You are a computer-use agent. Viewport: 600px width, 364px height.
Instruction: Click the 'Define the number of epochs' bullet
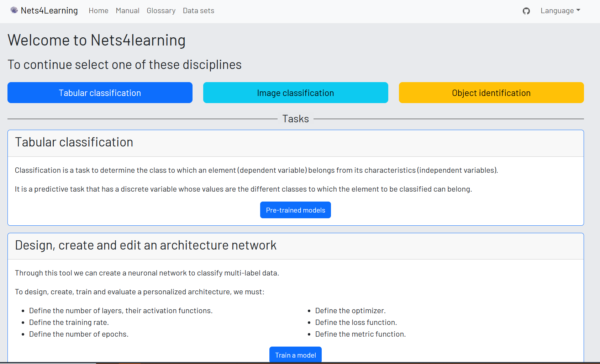click(x=79, y=334)
